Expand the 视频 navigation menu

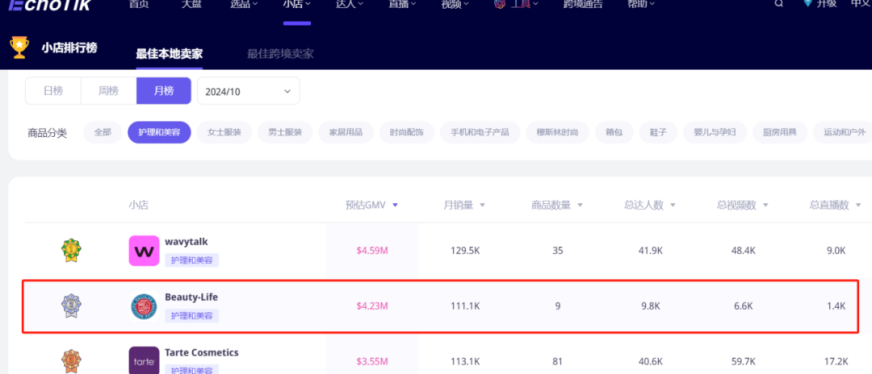click(455, 4)
